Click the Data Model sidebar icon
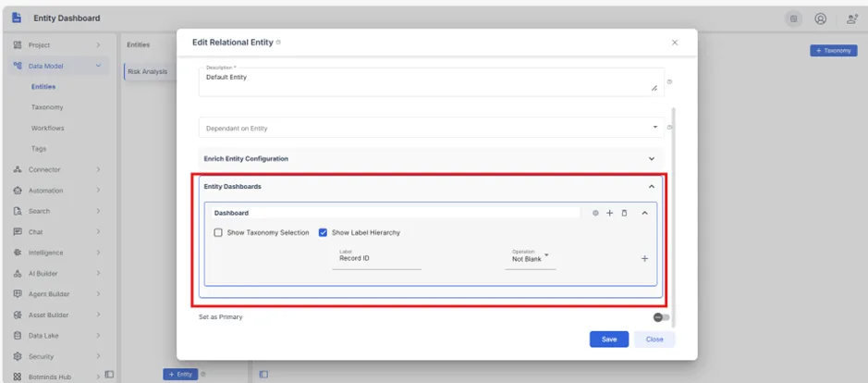Viewport: 868px width, 383px height. pyautogui.click(x=18, y=66)
